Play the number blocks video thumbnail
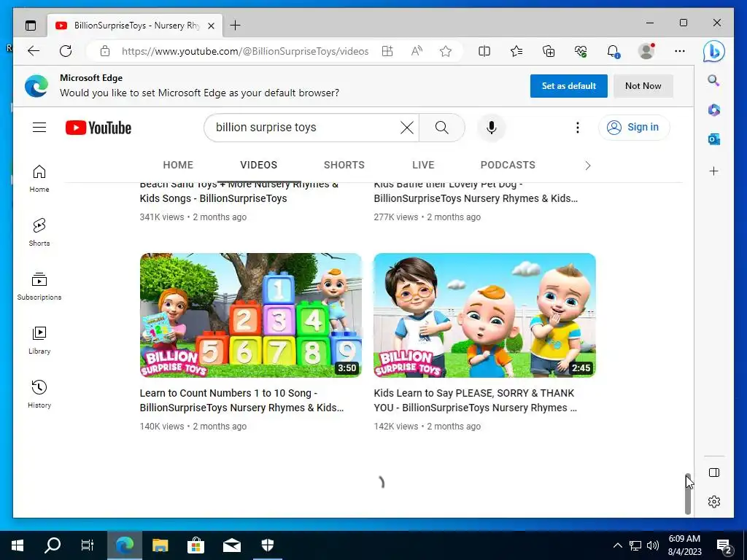Image resolution: width=747 pixels, height=560 pixels. 251,315
